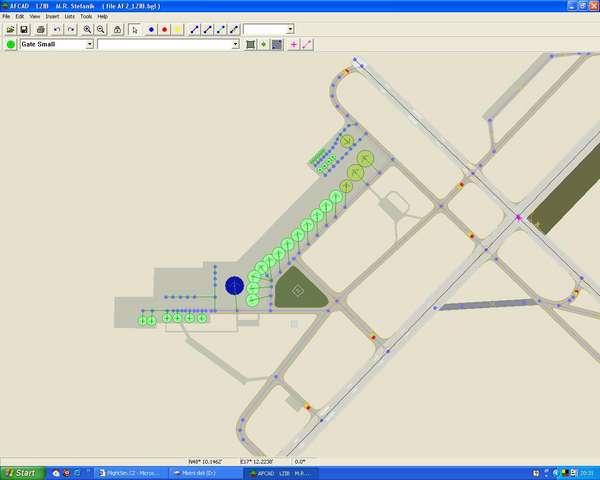The height and width of the screenshot is (480, 600).
Task: Undo the last edit
Action: pos(57,29)
